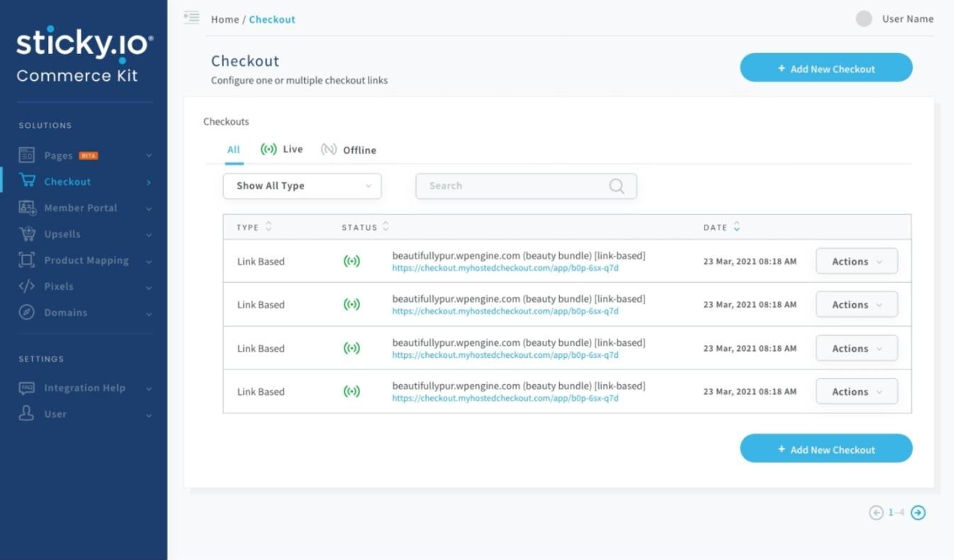Open the Show All Type dropdown
The width and height of the screenshot is (954, 560).
(x=302, y=186)
